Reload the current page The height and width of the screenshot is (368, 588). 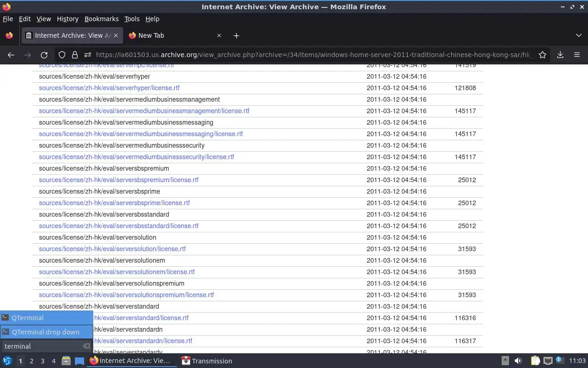tap(44, 55)
